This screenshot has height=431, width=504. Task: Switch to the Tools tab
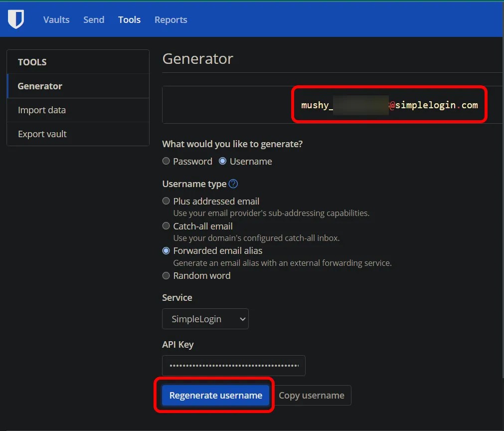click(129, 19)
